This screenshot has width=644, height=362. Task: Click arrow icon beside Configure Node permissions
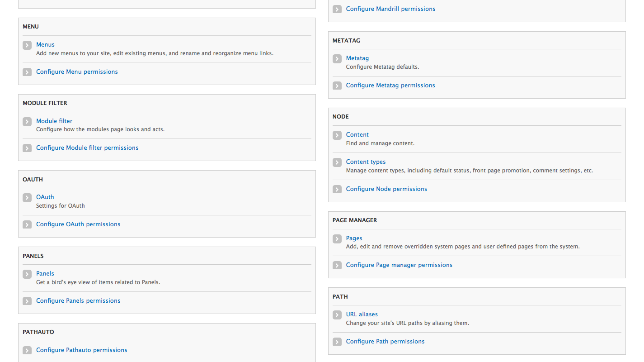pos(337,189)
